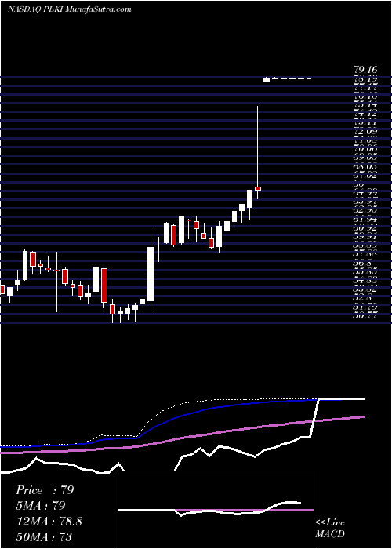Click the 50MA : 73 readout
Screen dimensions: 392x549
(x=44, y=536)
